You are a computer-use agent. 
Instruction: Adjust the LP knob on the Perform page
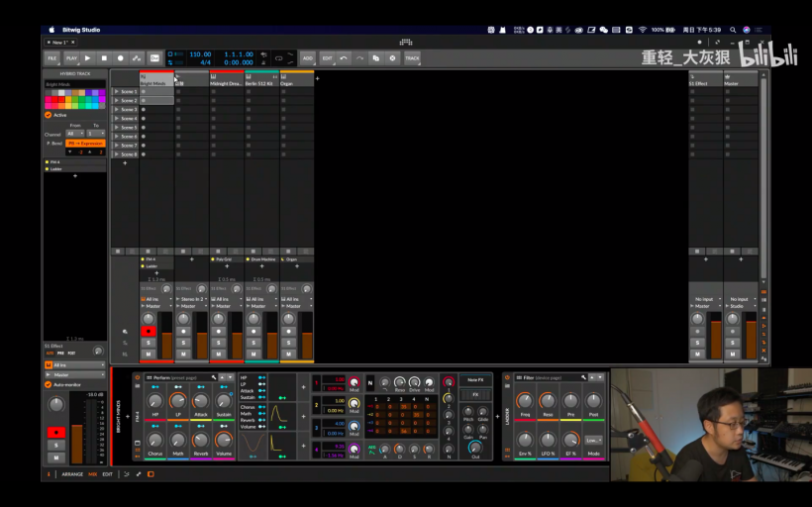(x=177, y=400)
